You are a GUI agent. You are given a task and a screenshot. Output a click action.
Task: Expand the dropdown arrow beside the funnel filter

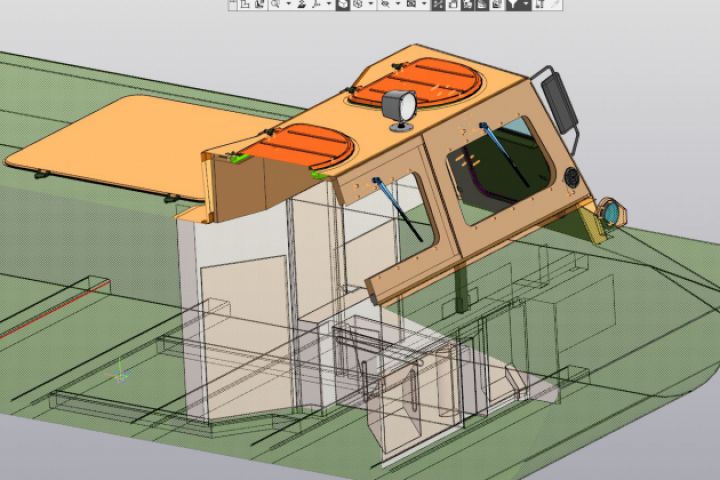pos(526,4)
